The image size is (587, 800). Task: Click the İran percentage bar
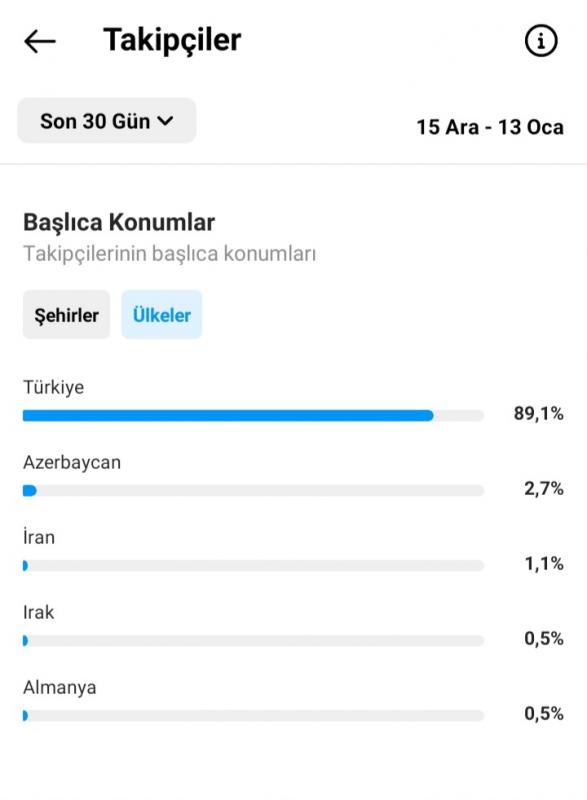pos(253,565)
